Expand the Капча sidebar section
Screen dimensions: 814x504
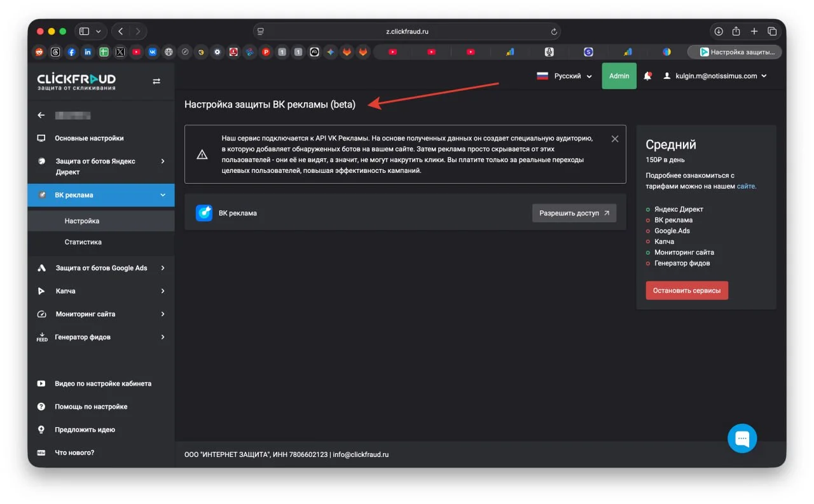101,291
